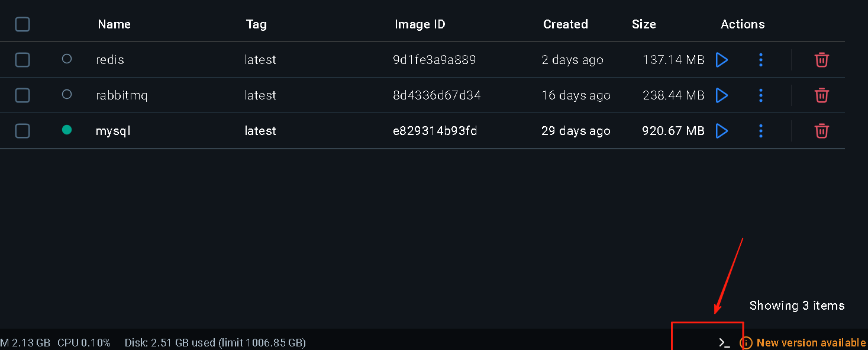Screen dimensions: 868x350
Task: Run the rabbitmq image
Action: click(x=721, y=95)
